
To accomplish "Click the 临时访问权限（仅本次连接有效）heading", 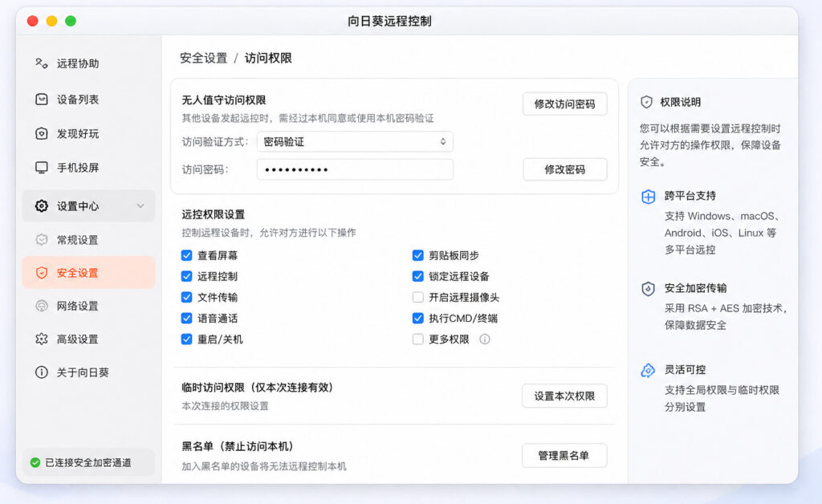I will [x=258, y=387].
